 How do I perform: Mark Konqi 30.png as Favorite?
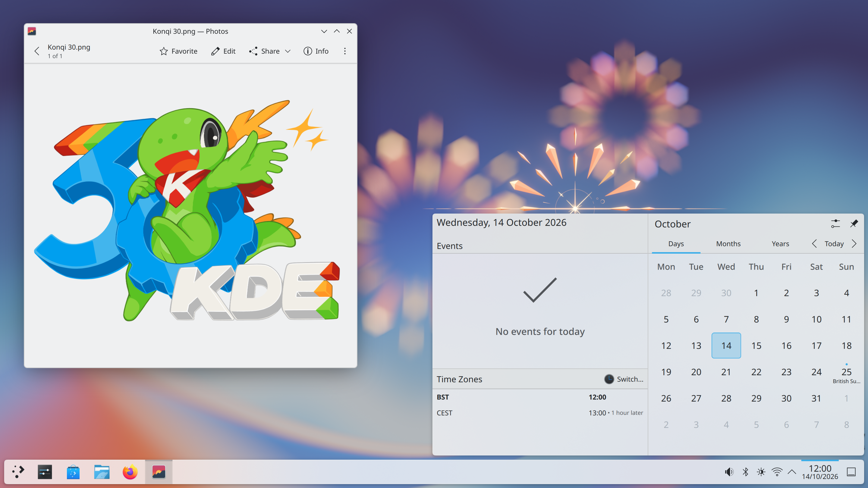pos(178,51)
